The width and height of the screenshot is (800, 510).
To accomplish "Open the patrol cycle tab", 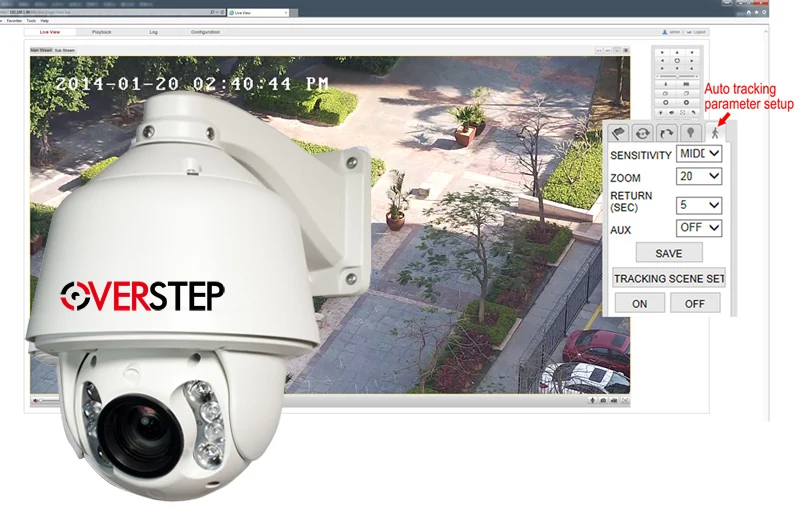I will tap(642, 133).
